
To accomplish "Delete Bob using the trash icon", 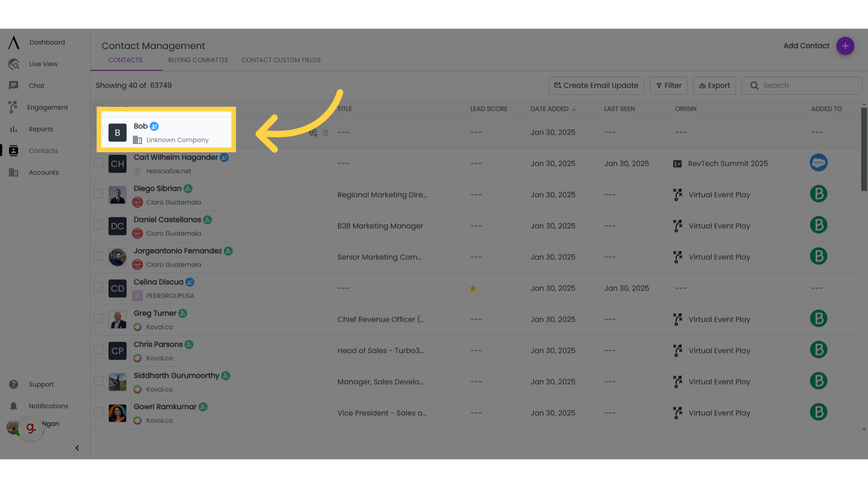I will (x=325, y=132).
